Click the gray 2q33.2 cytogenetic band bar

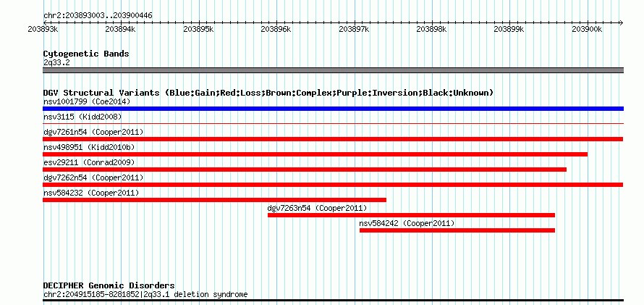point(333,70)
